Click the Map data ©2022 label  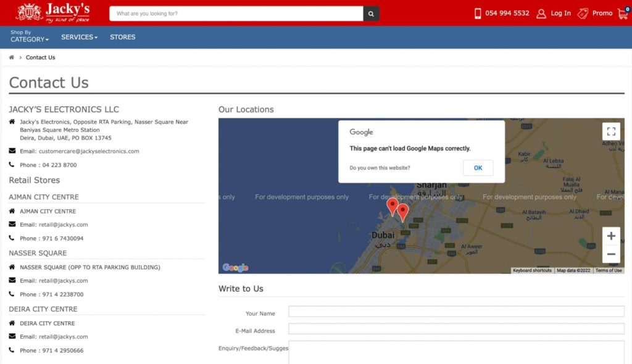coord(573,270)
